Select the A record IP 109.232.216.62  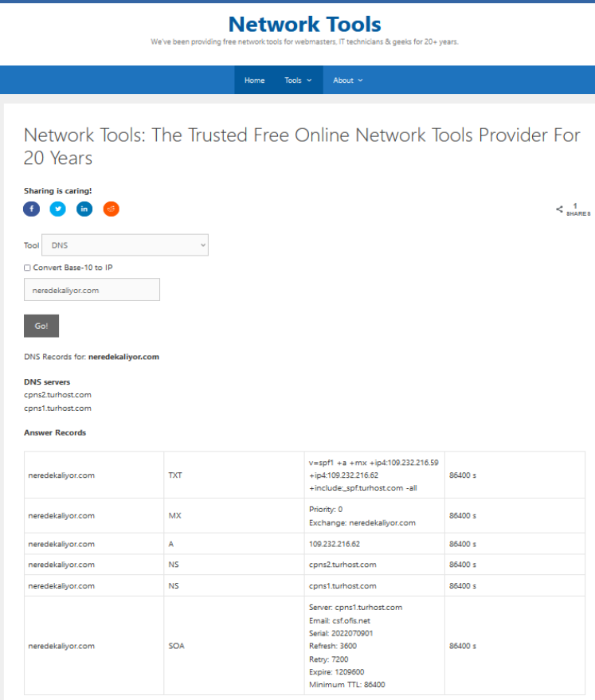pos(335,544)
